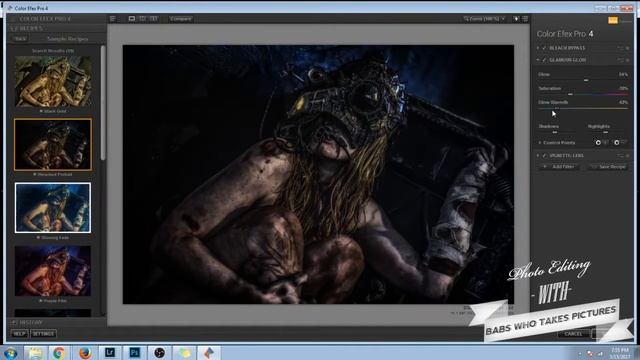Viewport: 640px width, 360px height.
Task: Select side-by-side preview mode icon
Action: (153, 19)
